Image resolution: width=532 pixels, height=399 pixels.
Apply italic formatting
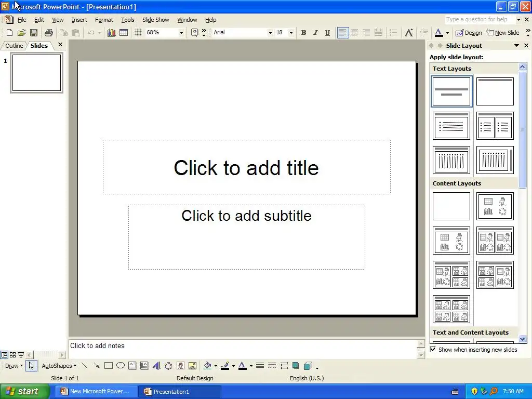pyautogui.click(x=315, y=33)
